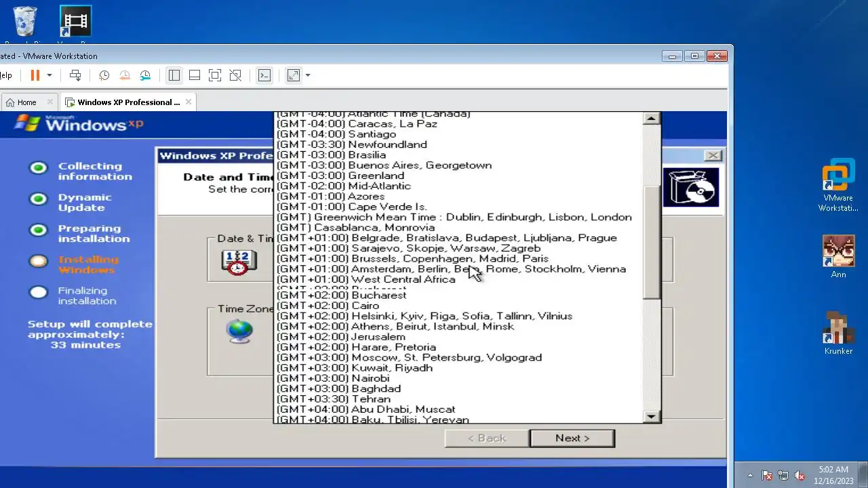
Task: Close the Home tab
Action: pos(50,102)
